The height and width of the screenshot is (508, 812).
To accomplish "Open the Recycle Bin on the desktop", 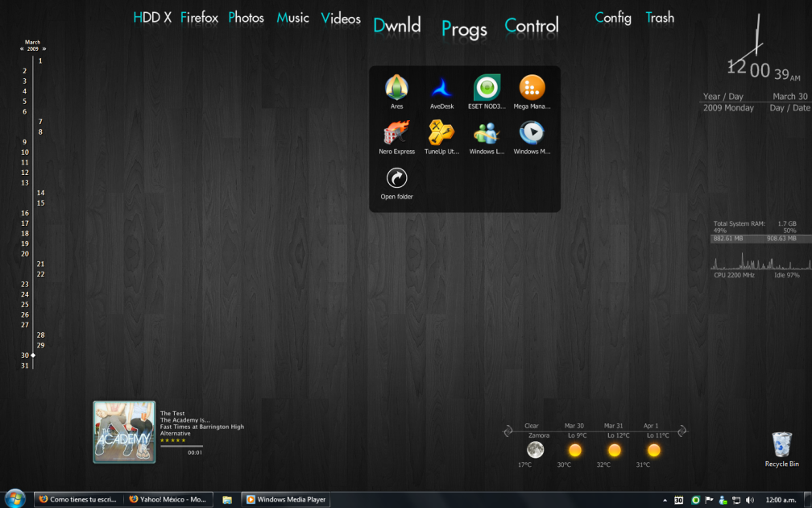I will pyautogui.click(x=781, y=445).
